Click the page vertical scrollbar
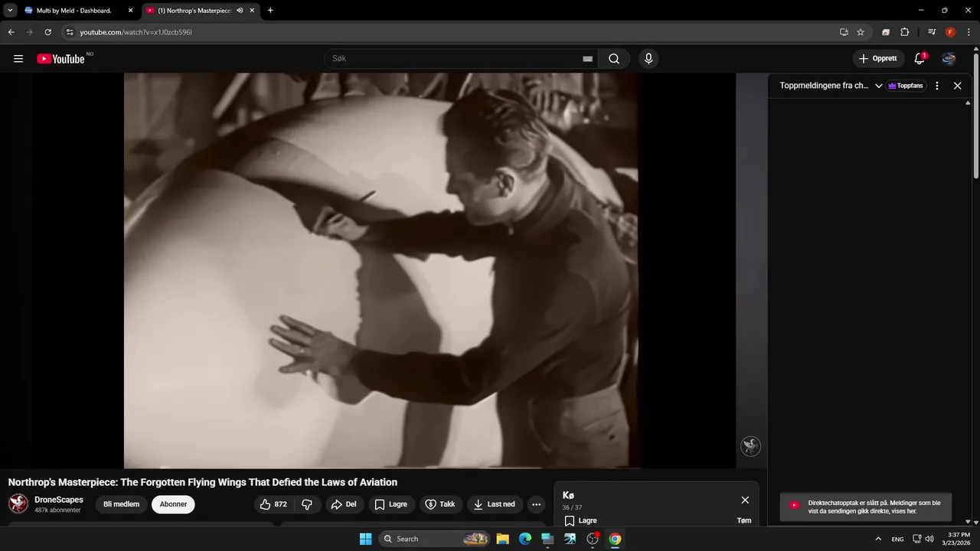The image size is (980, 551). pyautogui.click(x=975, y=116)
